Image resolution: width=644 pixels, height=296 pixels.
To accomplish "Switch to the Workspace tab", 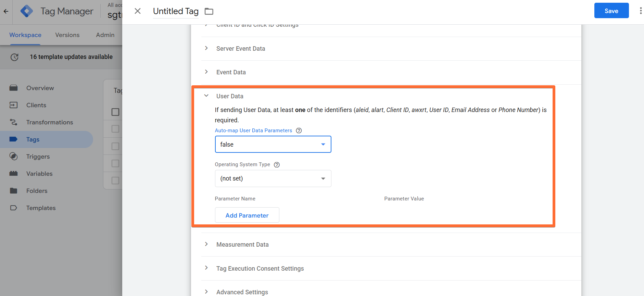I will [25, 35].
